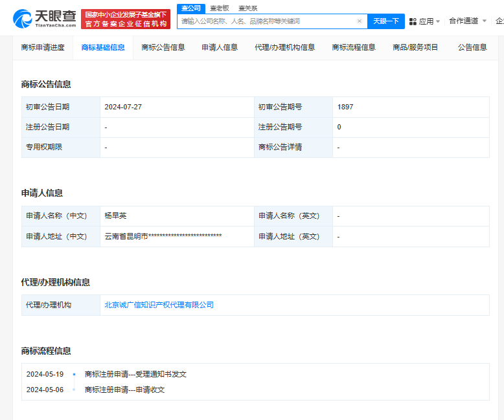The width and height of the screenshot is (504, 420).
Task: Open the 北京诚广信知识产权代理有限公司 link
Action: click(x=159, y=305)
